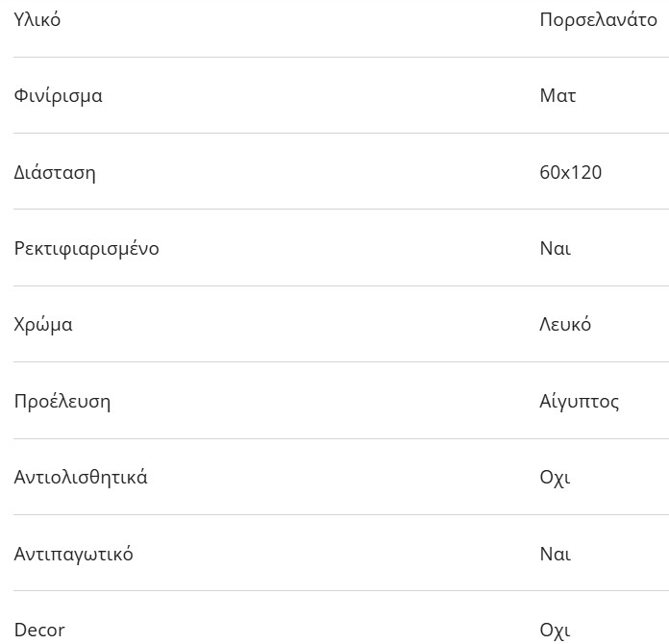Screen dimensions: 669x644
Task: Click the Χρώμα label
Action: pos(43,325)
